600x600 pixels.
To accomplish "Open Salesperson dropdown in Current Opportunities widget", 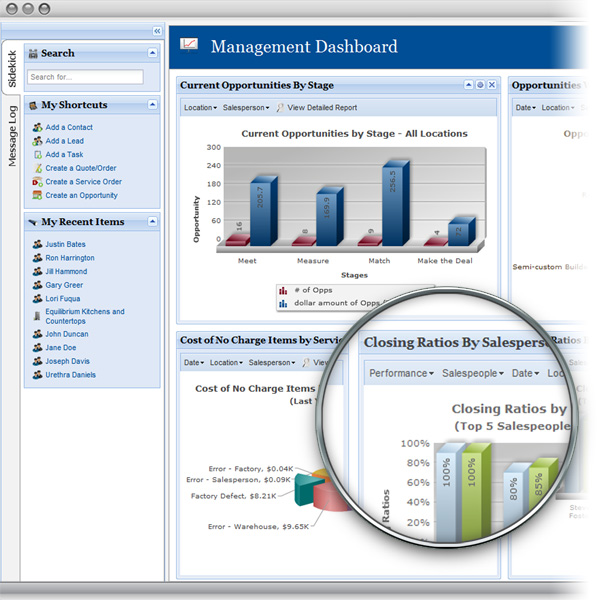I will 246,108.
